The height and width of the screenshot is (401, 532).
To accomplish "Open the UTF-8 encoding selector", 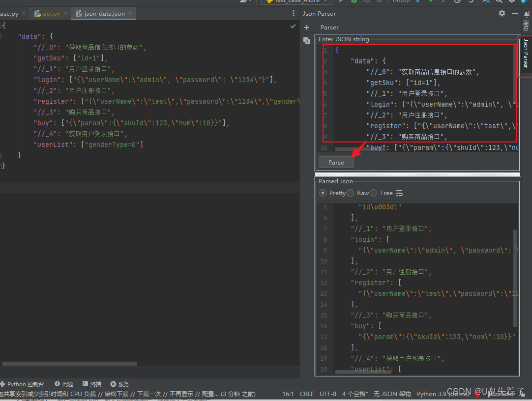I will [328, 393].
